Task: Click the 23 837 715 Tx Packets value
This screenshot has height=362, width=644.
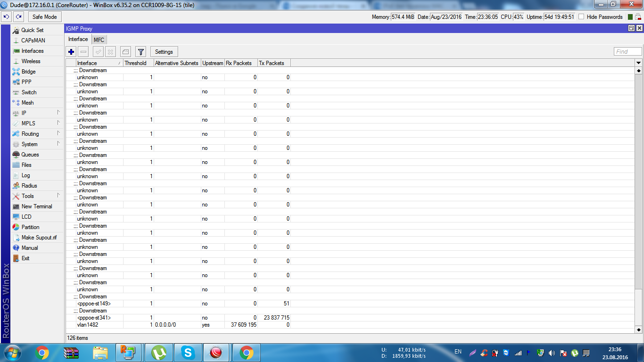Action: (277, 318)
